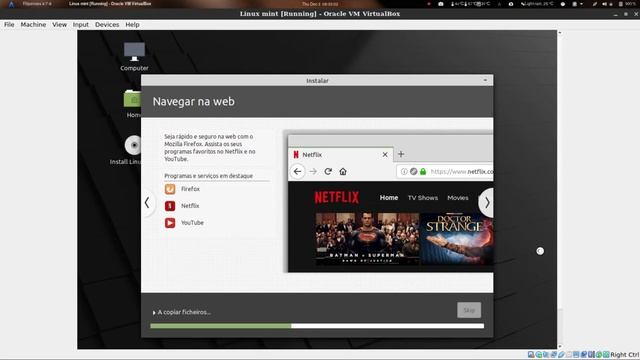
Task: Click the browser back arrow
Action: pos(297,171)
